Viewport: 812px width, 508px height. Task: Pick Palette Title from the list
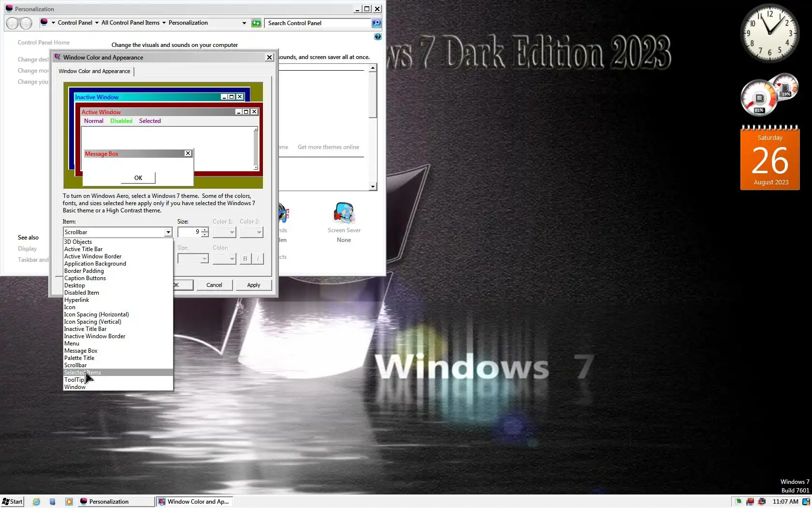(x=118, y=358)
